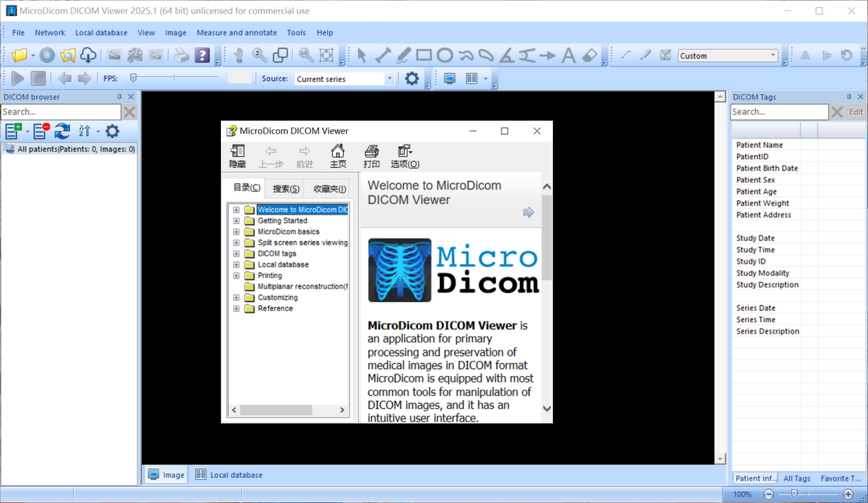Screen dimensions: 868x503
Task: Pick the arrow annotation tool
Action: point(548,55)
